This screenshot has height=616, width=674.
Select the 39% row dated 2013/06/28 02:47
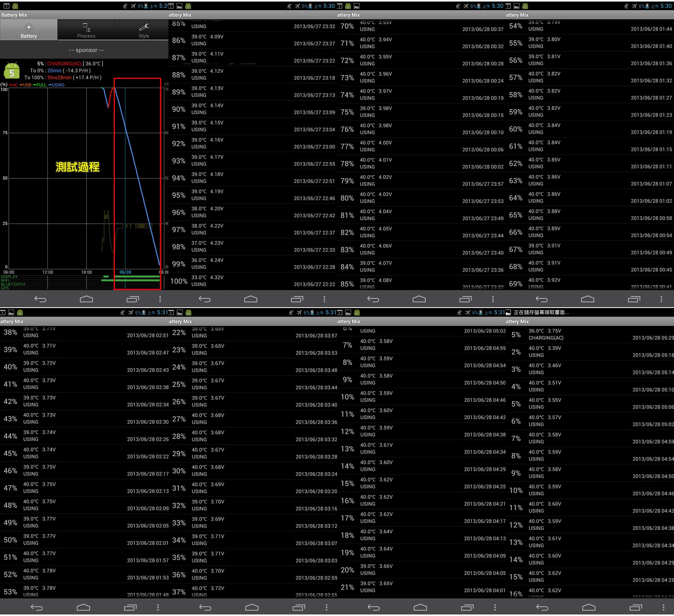[x=84, y=349]
